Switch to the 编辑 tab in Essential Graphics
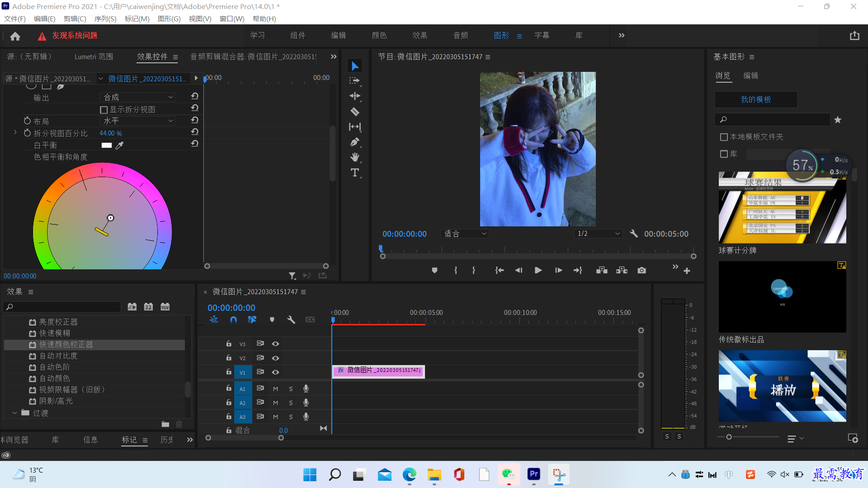Viewport: 868px width, 488px height. (x=751, y=75)
